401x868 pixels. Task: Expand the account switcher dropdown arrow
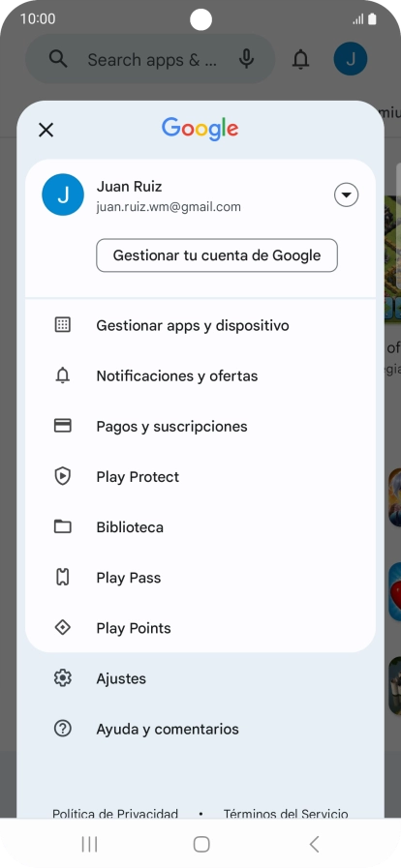(347, 195)
